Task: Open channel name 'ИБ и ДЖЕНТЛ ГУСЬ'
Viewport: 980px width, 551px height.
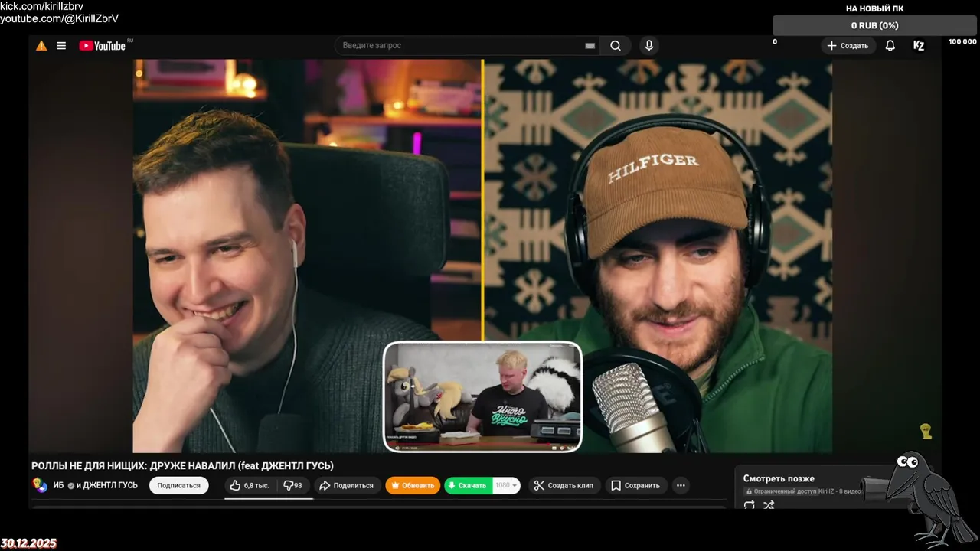Action: click(x=96, y=485)
